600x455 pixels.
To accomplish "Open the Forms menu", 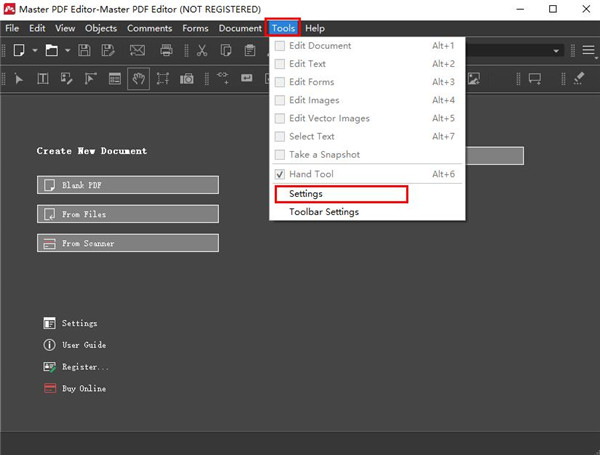I will coord(194,28).
